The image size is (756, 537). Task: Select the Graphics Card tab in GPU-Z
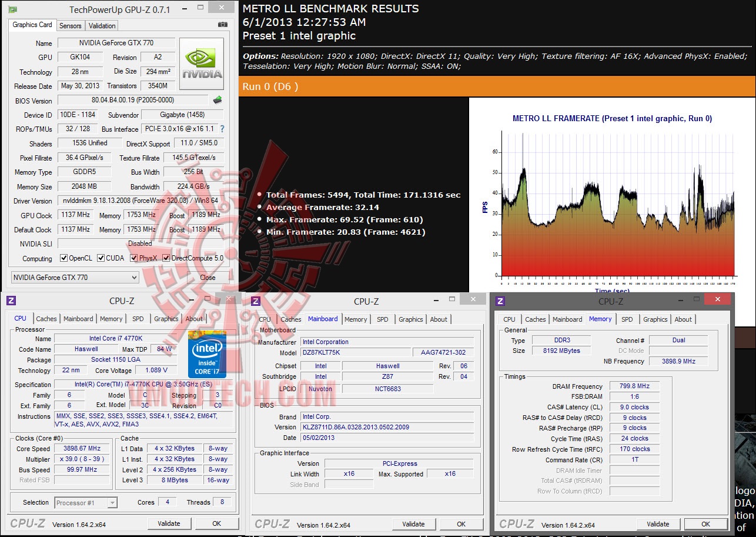point(32,25)
